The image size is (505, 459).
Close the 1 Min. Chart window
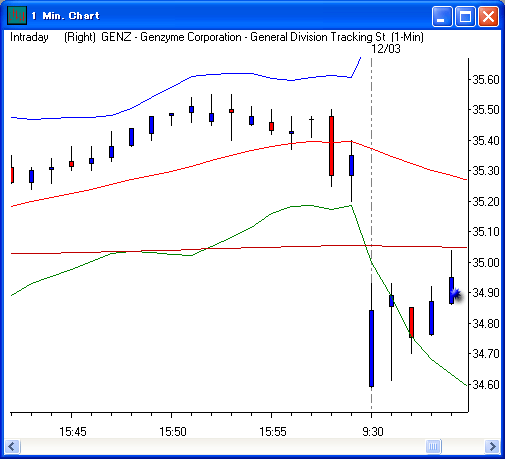pos(488,16)
